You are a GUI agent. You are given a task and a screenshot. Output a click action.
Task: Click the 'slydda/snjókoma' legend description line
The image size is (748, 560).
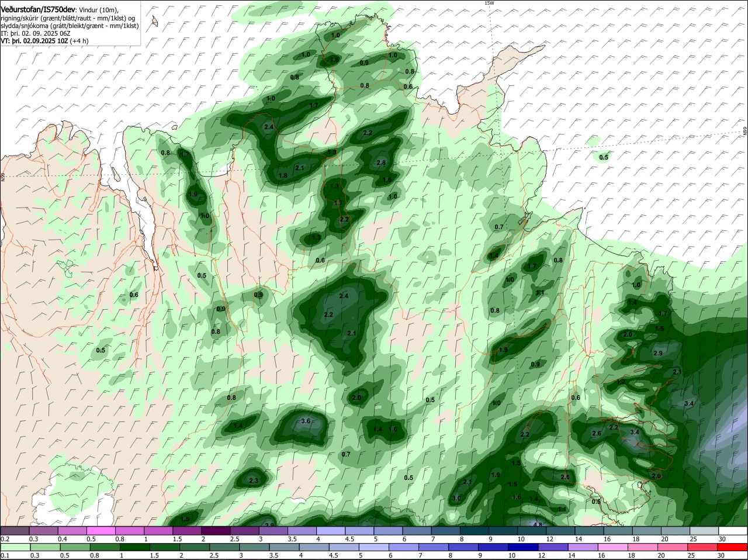point(70,26)
